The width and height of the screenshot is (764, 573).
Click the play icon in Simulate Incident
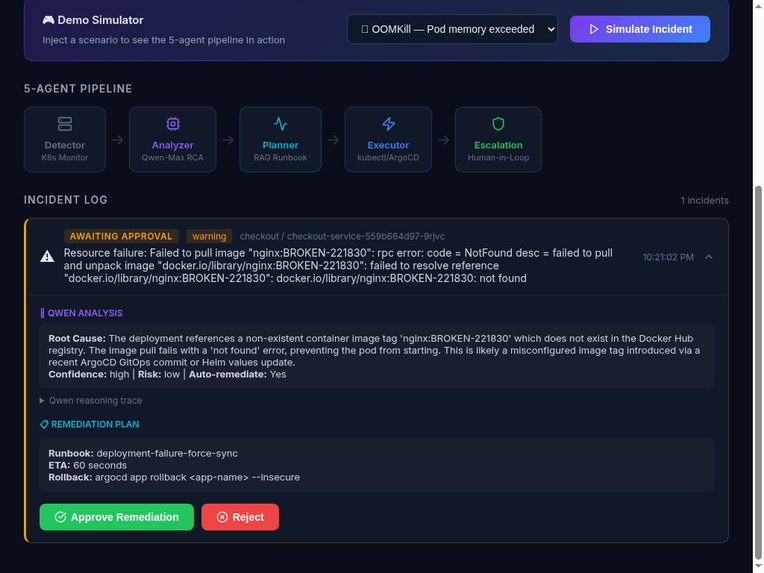tap(593, 29)
